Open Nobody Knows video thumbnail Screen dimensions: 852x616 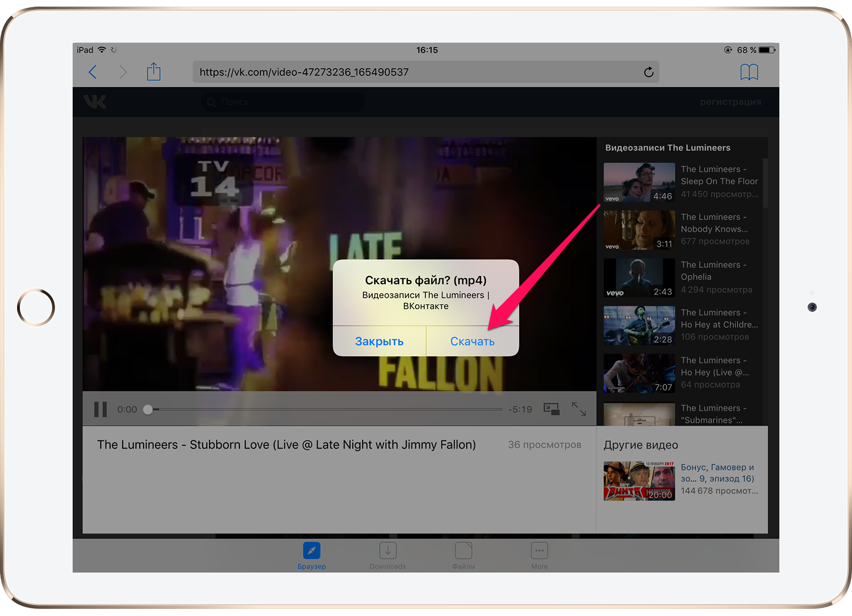[639, 230]
